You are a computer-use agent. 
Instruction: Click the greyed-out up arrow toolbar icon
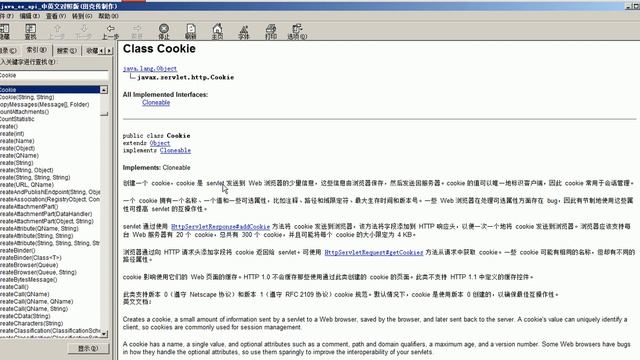[57, 31]
